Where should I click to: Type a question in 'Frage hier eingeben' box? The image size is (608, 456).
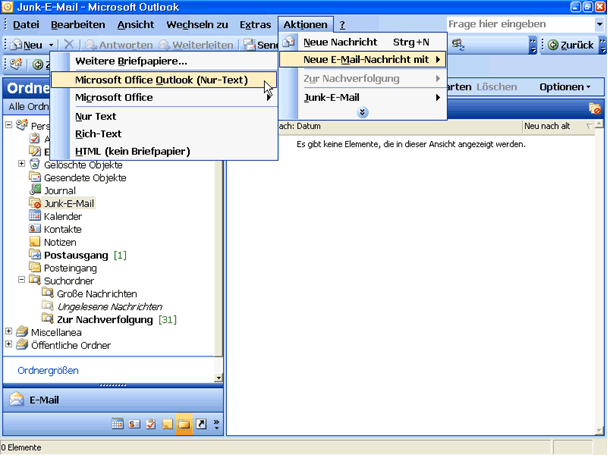click(x=520, y=24)
